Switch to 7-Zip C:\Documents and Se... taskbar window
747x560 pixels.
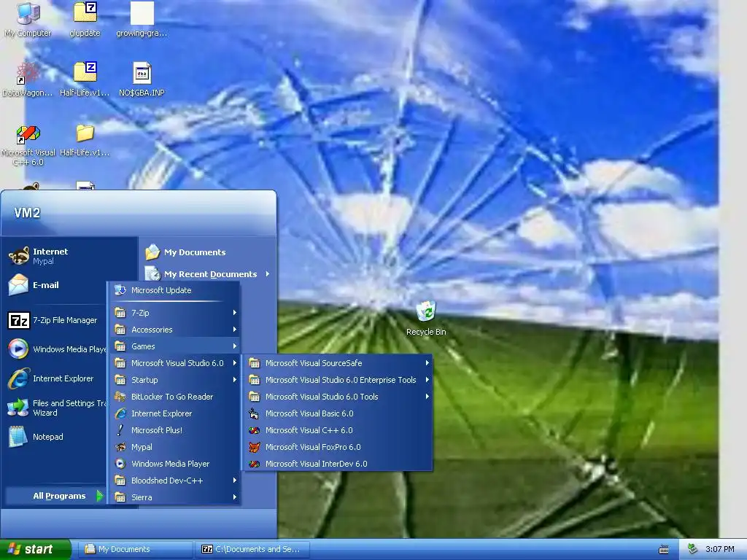252,549
